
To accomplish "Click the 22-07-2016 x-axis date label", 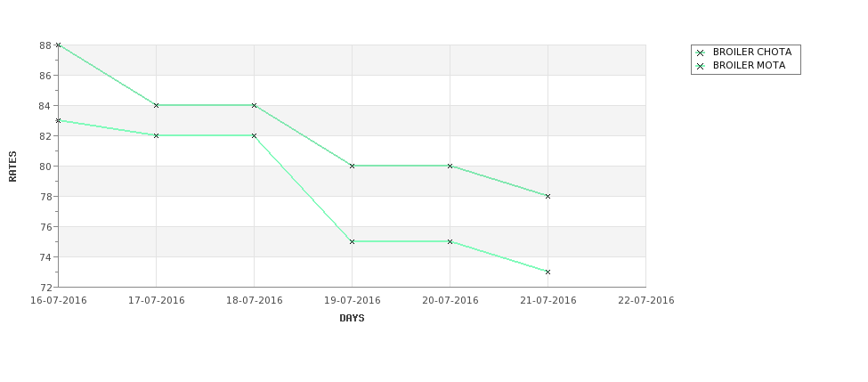I will [646, 301].
